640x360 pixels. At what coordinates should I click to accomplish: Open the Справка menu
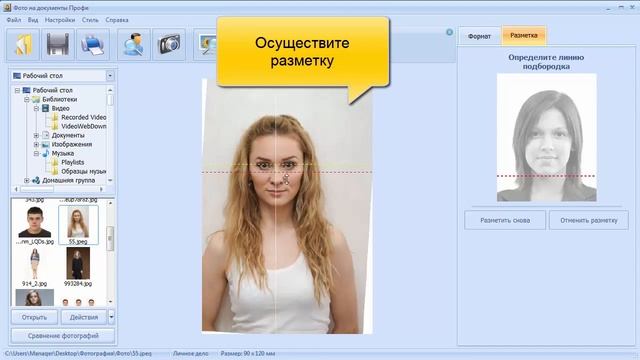(x=117, y=20)
